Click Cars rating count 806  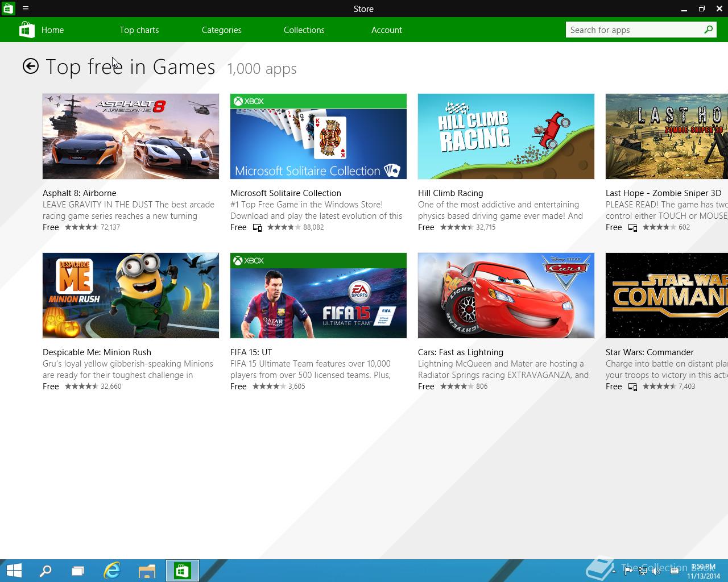[482, 386]
